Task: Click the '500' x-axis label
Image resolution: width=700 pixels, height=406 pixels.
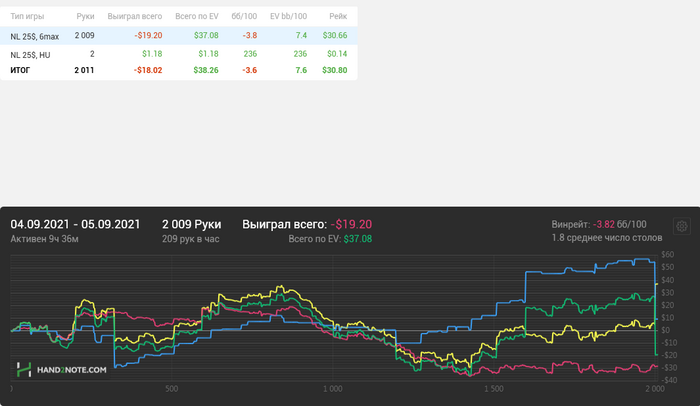Action: (171, 389)
